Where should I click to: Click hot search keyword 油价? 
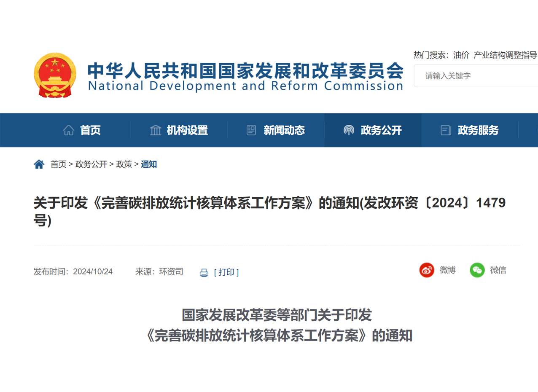[x=461, y=55]
